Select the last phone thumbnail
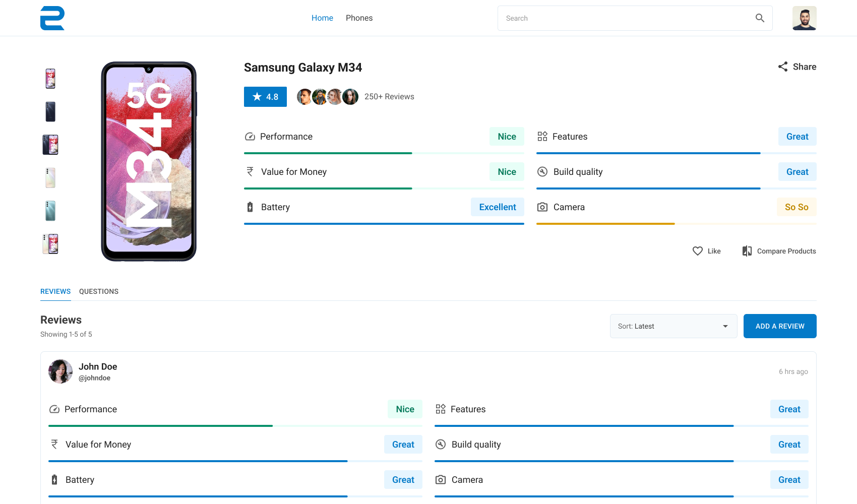 coord(50,244)
